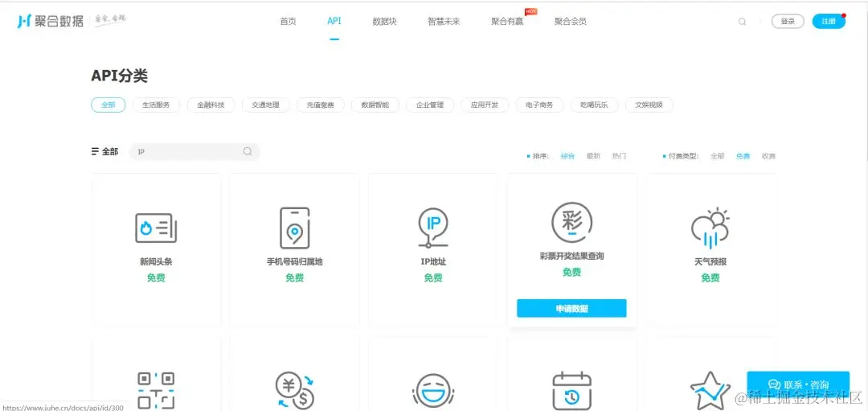Click the 登录 login button
Image resolution: width=868 pixels, height=411 pixels.
[788, 21]
